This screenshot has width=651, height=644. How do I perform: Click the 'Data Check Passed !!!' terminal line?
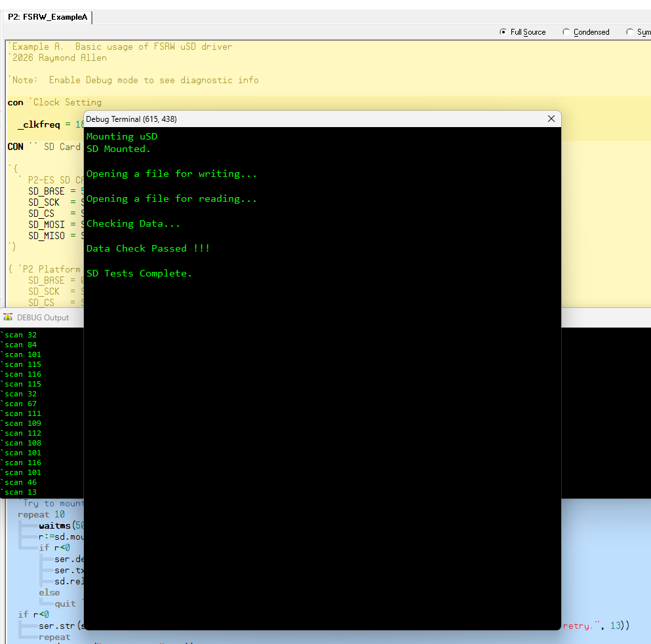click(x=148, y=248)
